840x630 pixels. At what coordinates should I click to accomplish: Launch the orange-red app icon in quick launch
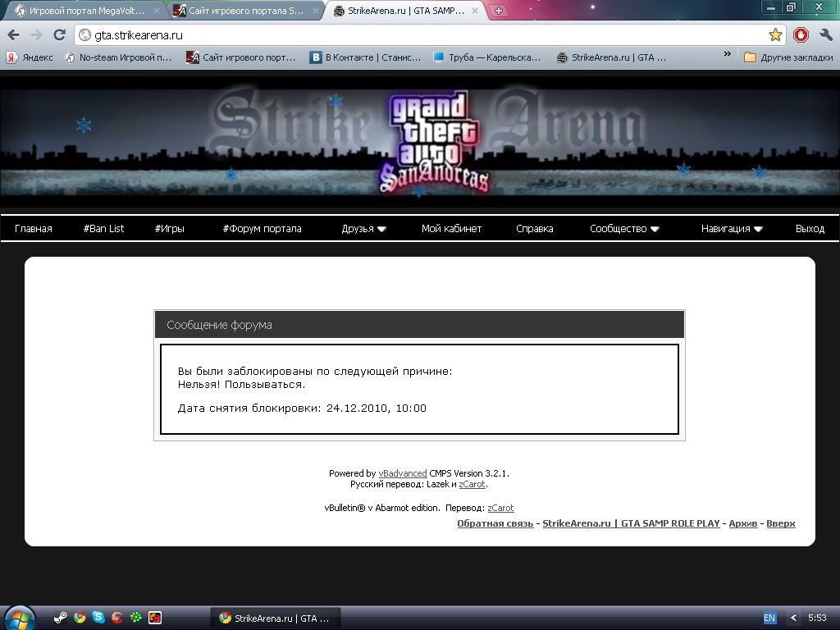coord(155,618)
